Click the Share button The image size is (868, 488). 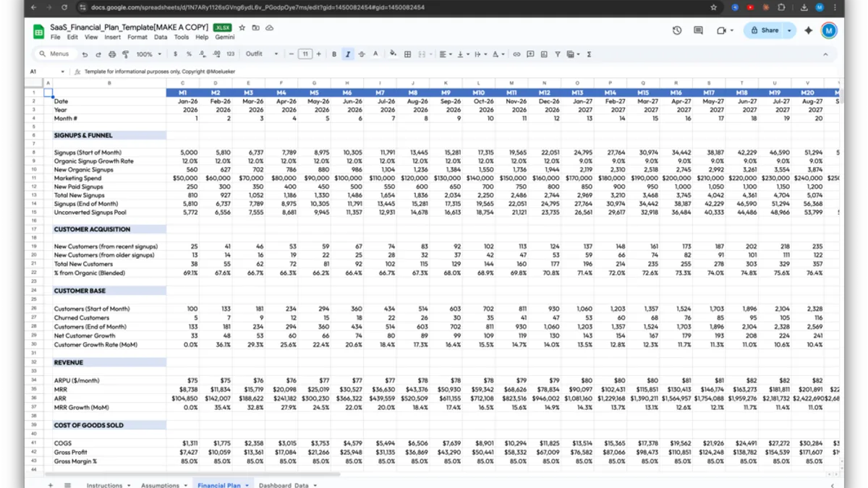click(x=765, y=30)
